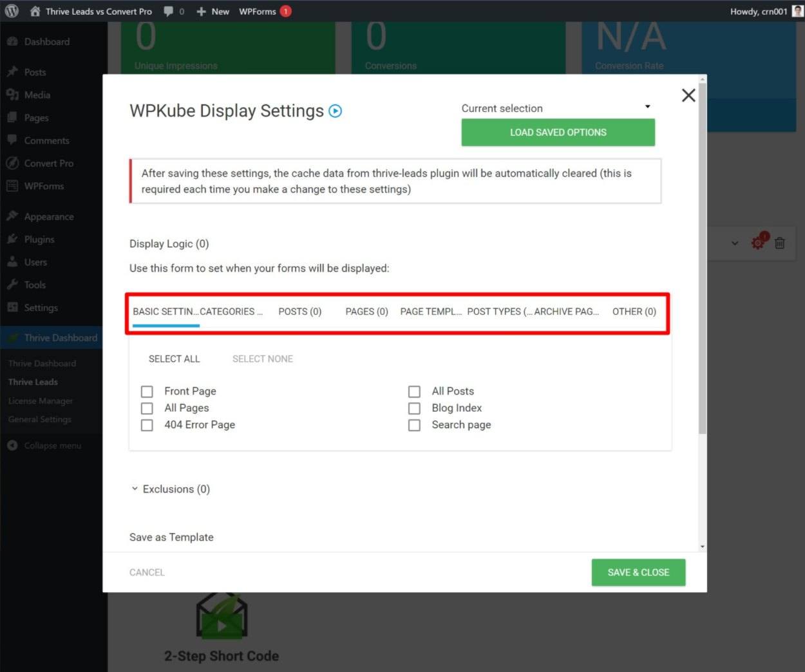Click the dialog scrollbar down arrow
This screenshot has width=805, height=672.
tap(702, 546)
